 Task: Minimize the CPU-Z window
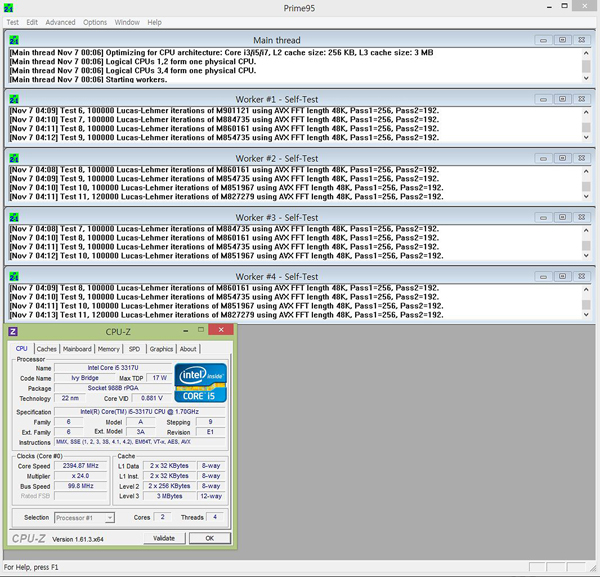click(x=186, y=330)
